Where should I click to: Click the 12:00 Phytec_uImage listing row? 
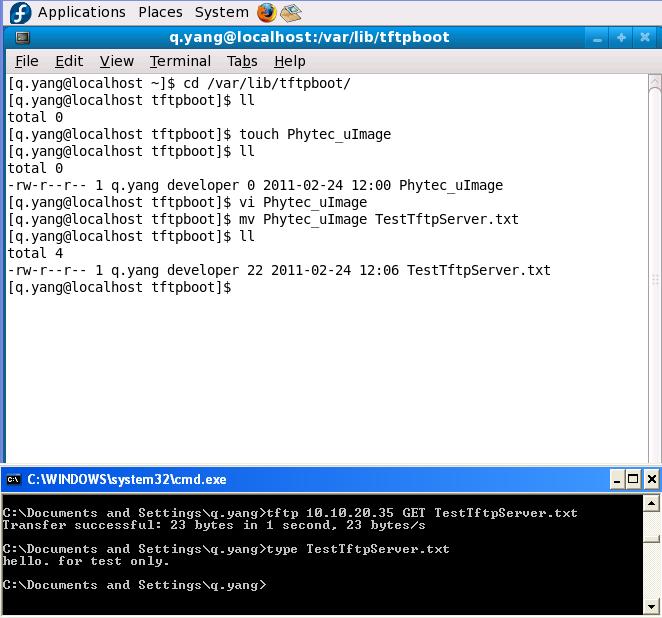click(x=255, y=185)
